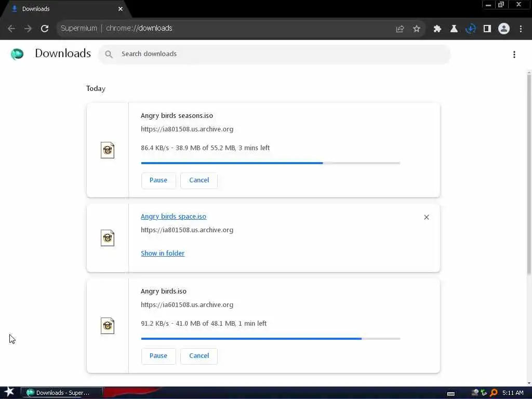Open the Angry birds space.iso file link
This screenshot has height=399, width=532.
click(174, 217)
